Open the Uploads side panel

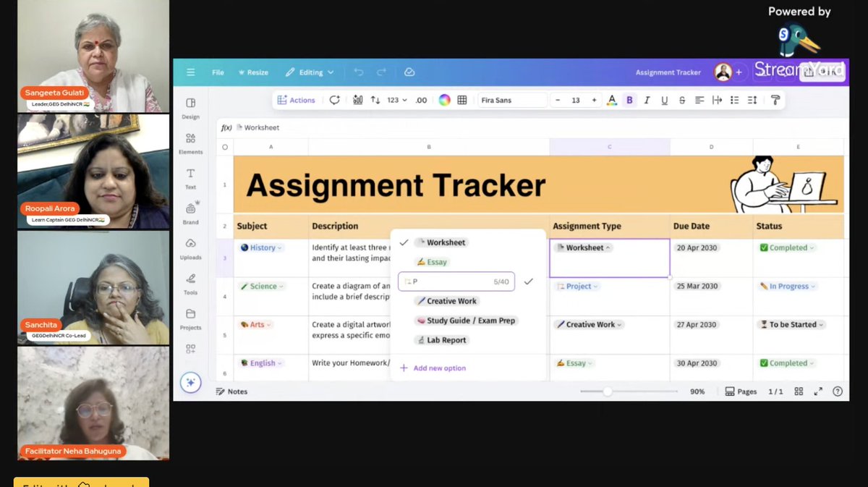tap(190, 248)
